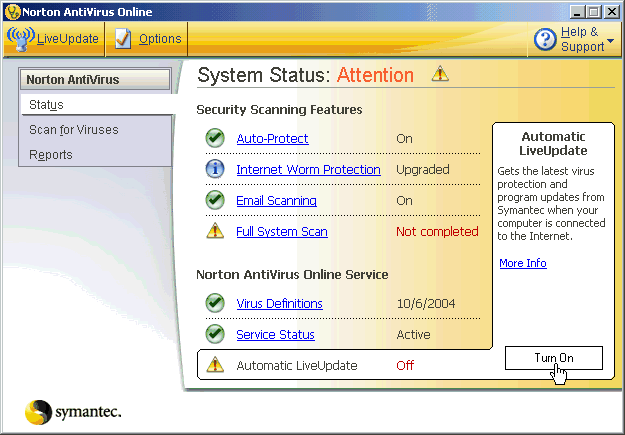Click the green check icon beside Service Status

[214, 334]
